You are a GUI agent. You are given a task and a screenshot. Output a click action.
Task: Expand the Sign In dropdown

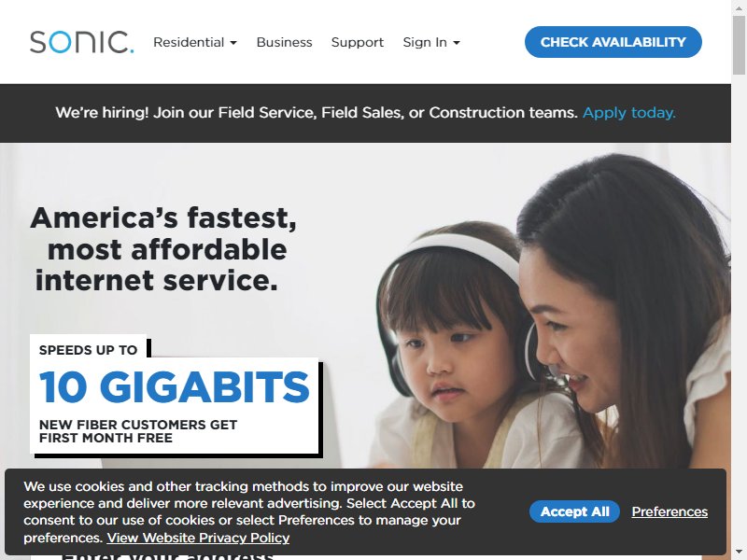pyautogui.click(x=431, y=42)
